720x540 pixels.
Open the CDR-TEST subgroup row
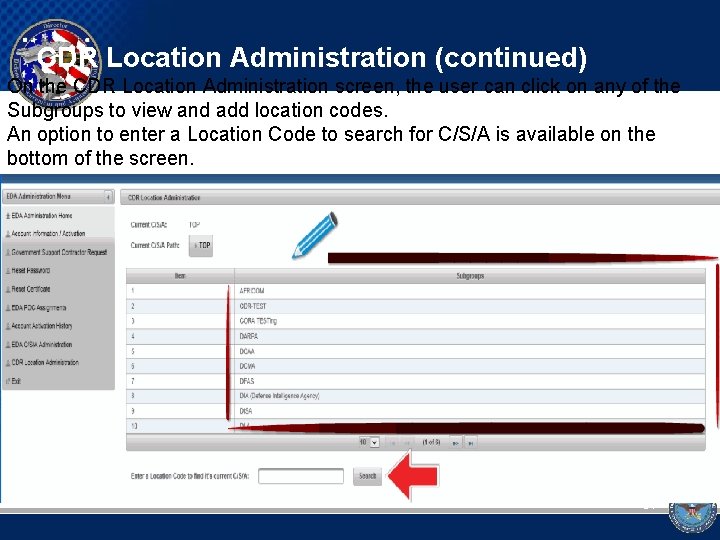click(416, 306)
